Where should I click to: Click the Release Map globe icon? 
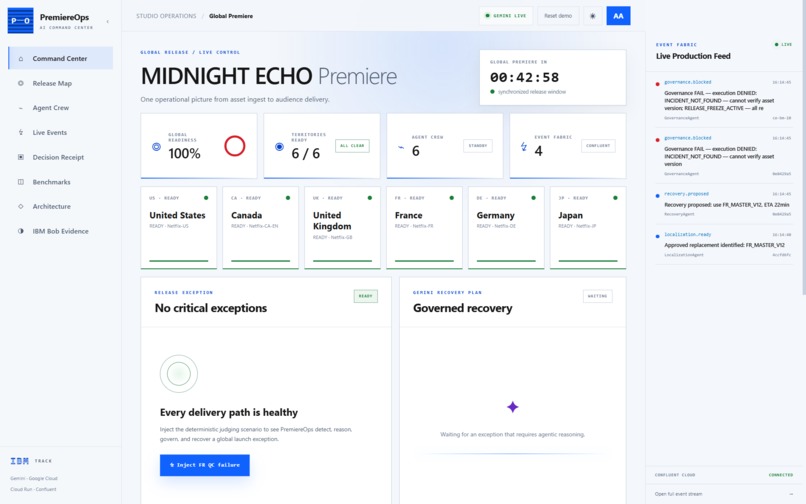(x=21, y=83)
